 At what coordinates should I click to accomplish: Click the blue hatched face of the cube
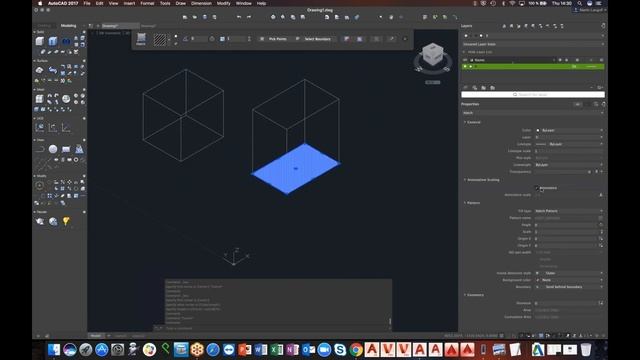pyautogui.click(x=296, y=169)
